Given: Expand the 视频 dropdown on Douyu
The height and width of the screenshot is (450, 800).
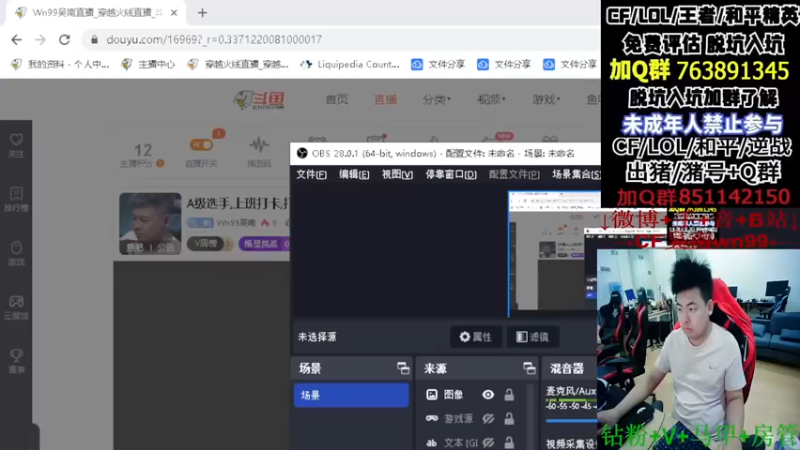Looking at the screenshot, I should click(491, 99).
